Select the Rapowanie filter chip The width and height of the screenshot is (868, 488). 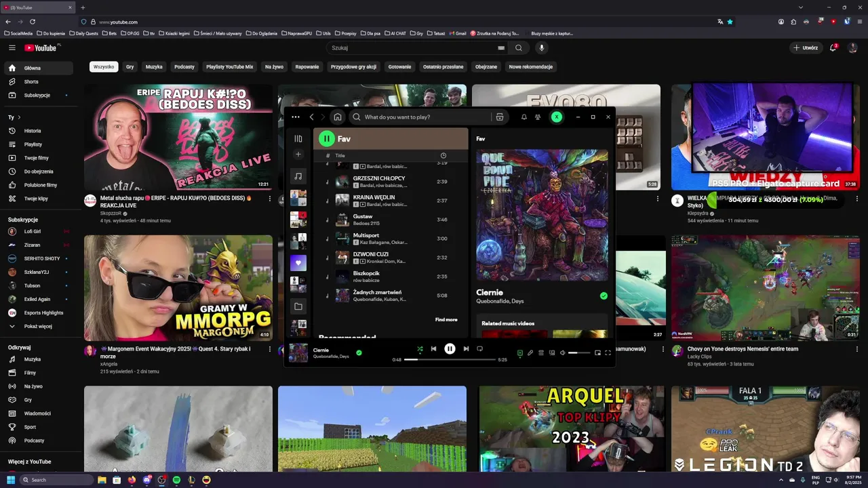point(307,66)
